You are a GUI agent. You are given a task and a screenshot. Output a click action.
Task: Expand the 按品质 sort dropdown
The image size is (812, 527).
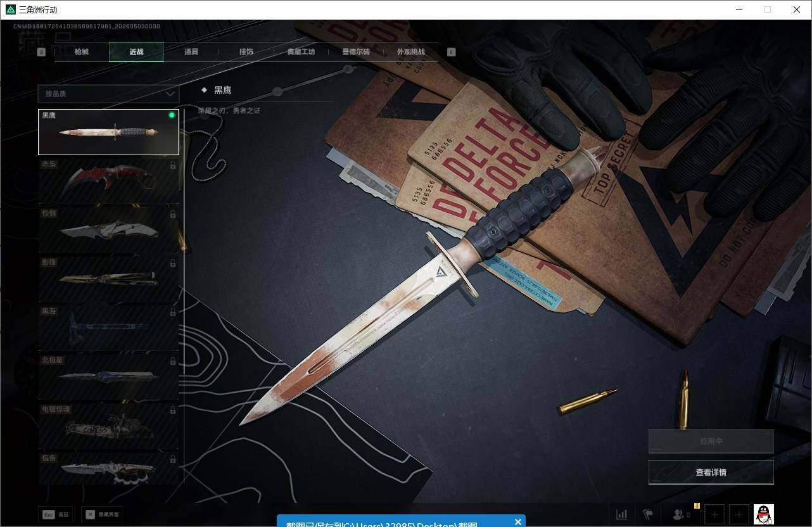(108, 94)
